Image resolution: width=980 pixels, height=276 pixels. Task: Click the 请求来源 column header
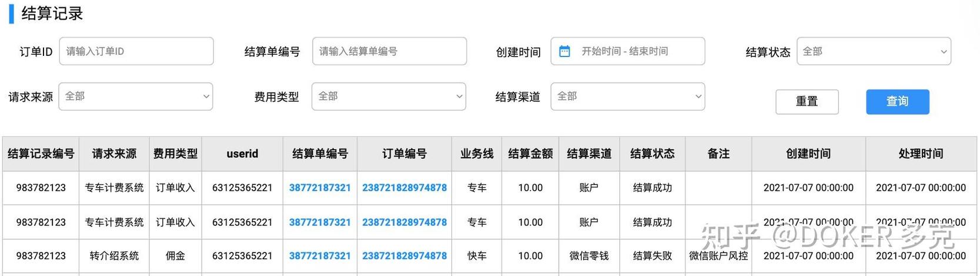click(114, 154)
